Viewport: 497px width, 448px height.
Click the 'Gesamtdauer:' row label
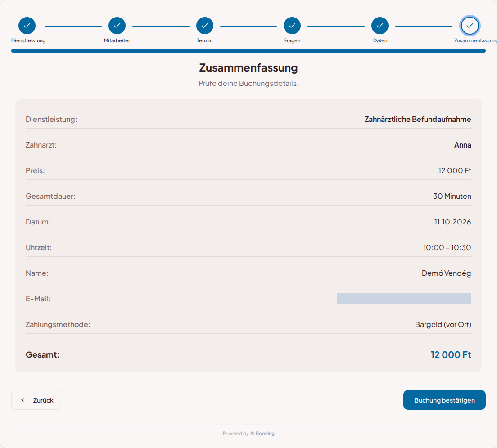pyautogui.click(x=51, y=196)
